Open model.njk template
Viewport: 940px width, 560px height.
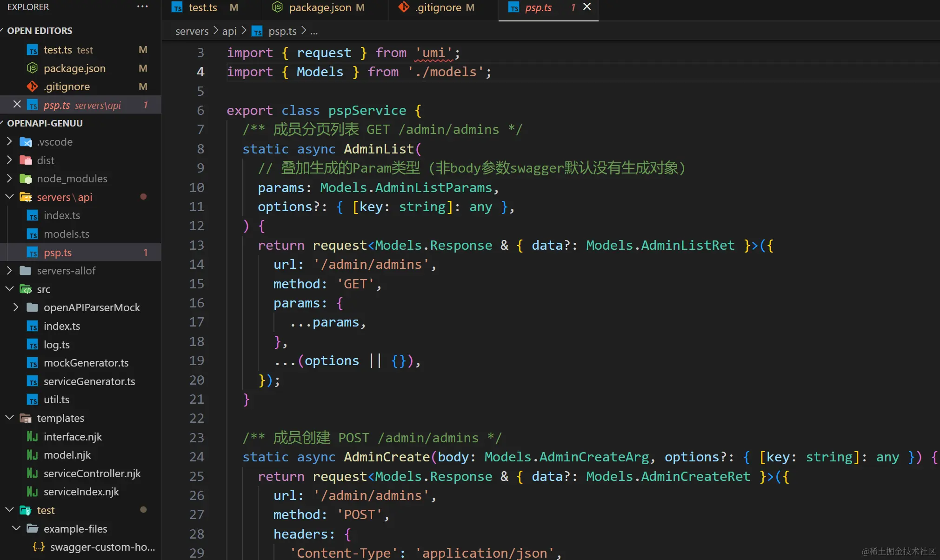click(x=80, y=454)
